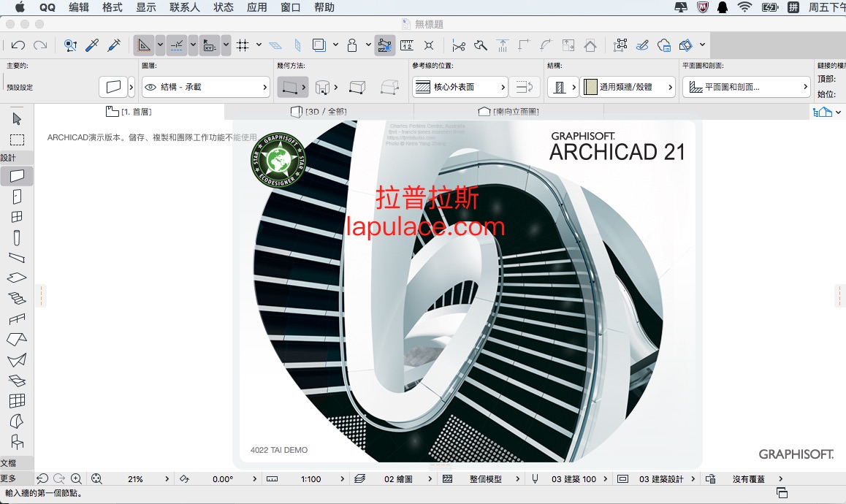Click the 1:100 scale value
Viewport: 846px width, 504px height.
pos(310,479)
